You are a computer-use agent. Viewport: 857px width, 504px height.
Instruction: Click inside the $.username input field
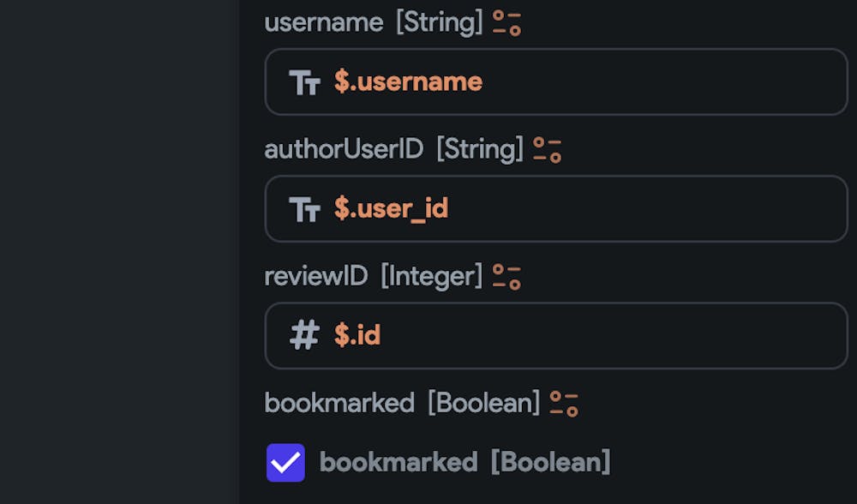[556, 81]
